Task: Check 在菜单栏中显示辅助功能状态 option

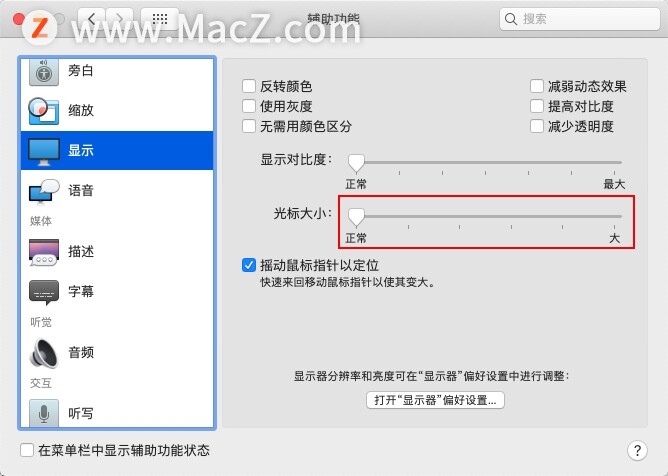Action: tap(27, 450)
